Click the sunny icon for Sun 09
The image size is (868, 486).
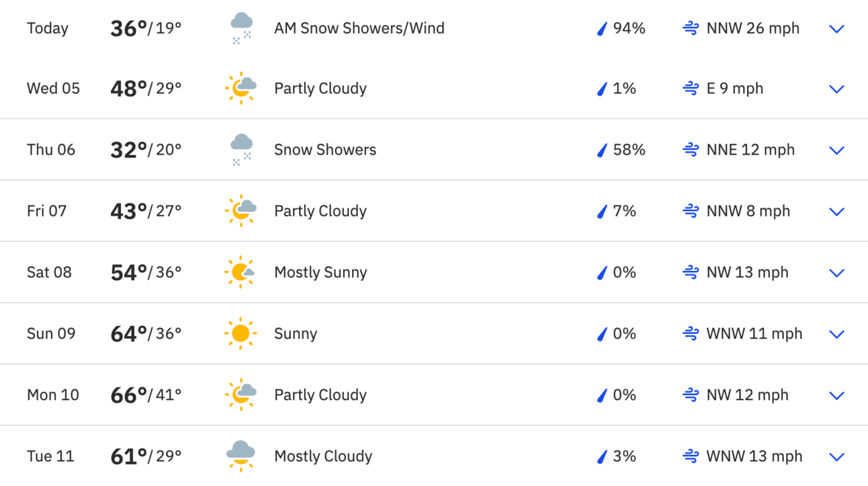[240, 333]
